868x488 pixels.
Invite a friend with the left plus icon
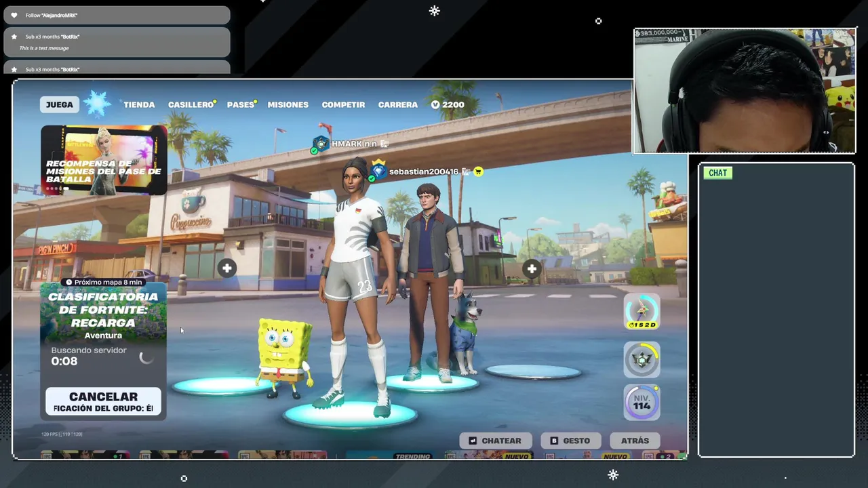[x=226, y=268]
